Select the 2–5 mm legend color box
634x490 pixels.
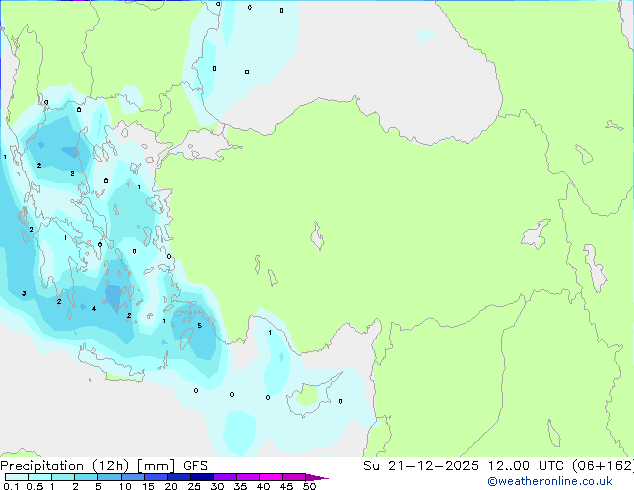(x=86, y=477)
